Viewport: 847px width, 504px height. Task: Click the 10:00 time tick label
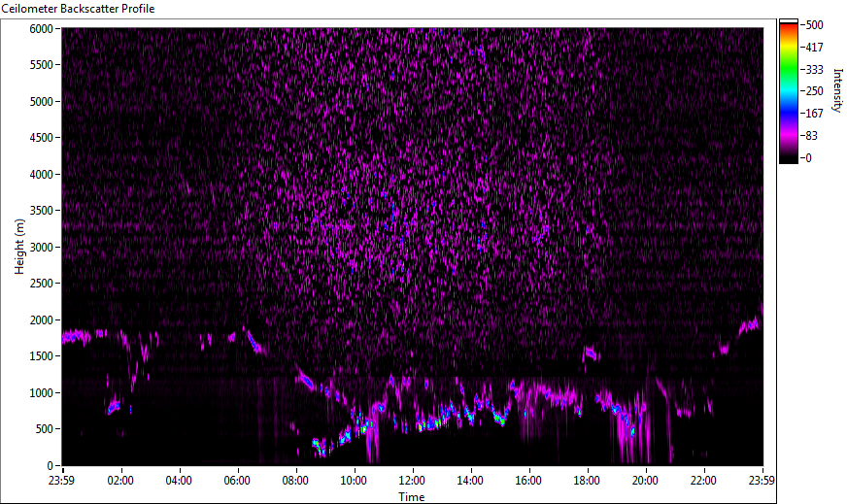coord(354,481)
